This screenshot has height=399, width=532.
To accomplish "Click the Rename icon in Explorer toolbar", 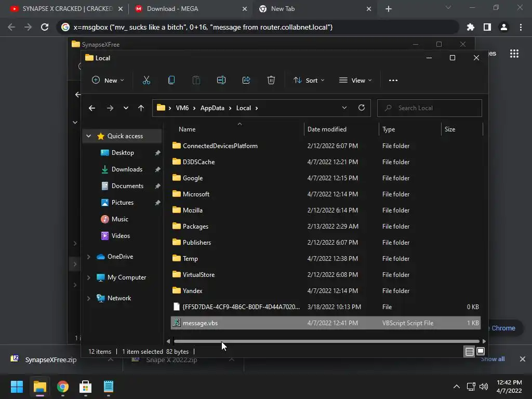I will pyautogui.click(x=221, y=81).
